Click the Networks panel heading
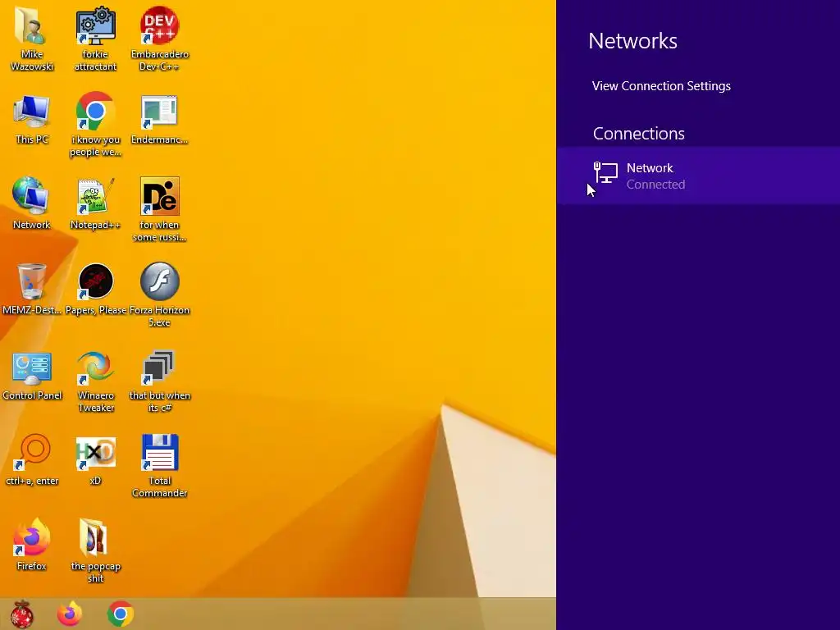 (632, 41)
